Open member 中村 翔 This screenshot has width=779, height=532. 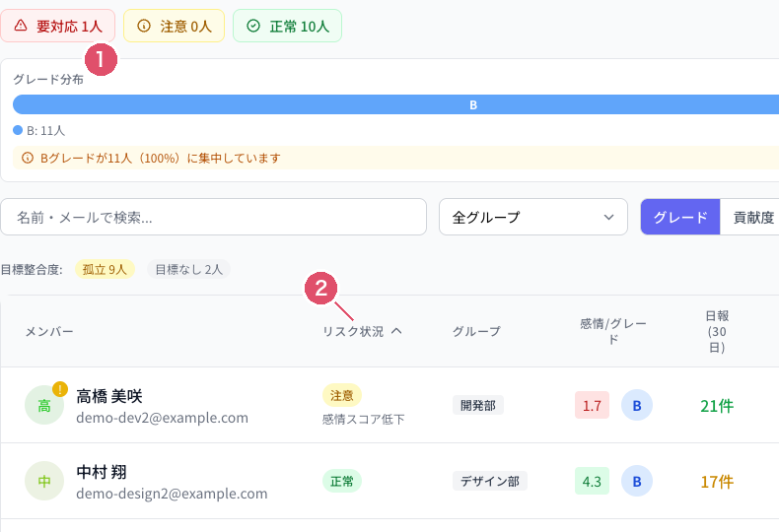102,472
